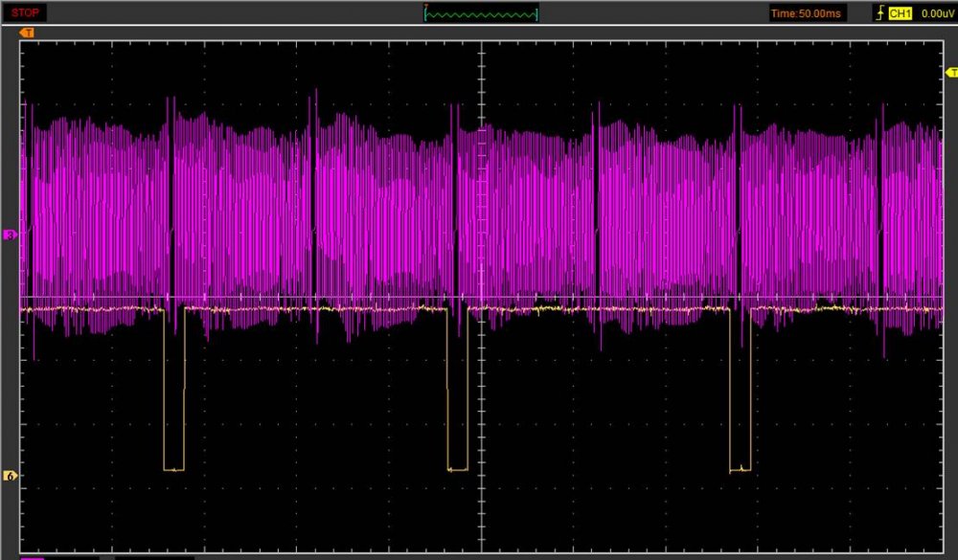The height and width of the screenshot is (560, 958).
Task: Click the center tick on the top ruler
Action: click(x=481, y=41)
